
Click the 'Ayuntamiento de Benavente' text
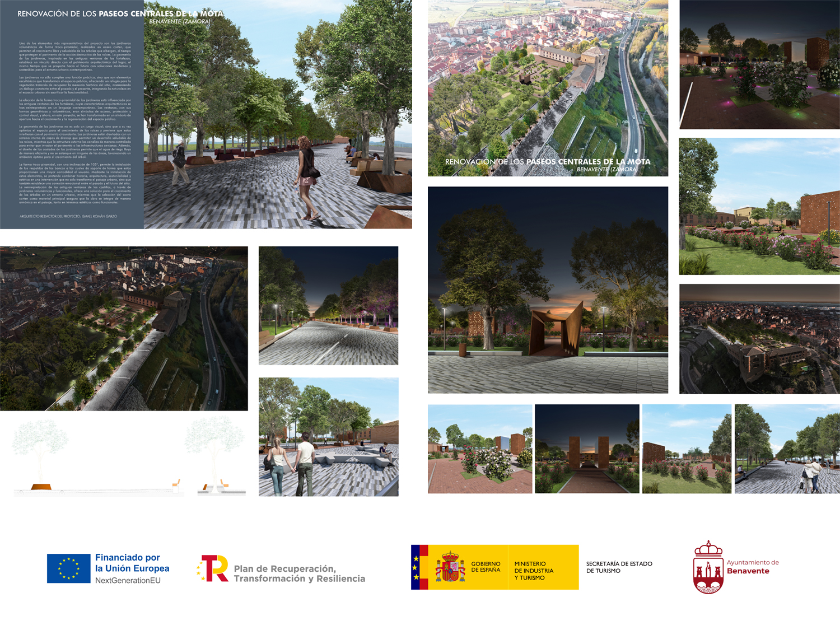[x=753, y=567]
